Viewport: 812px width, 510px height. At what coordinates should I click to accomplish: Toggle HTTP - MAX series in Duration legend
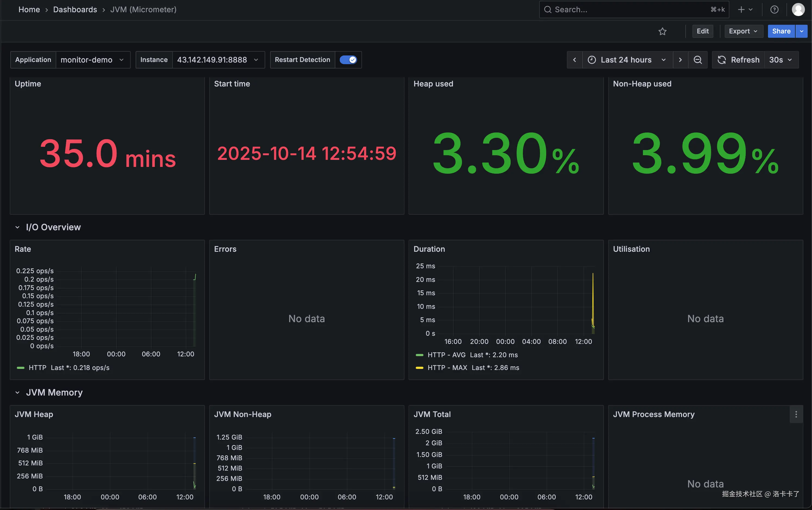tap(447, 368)
